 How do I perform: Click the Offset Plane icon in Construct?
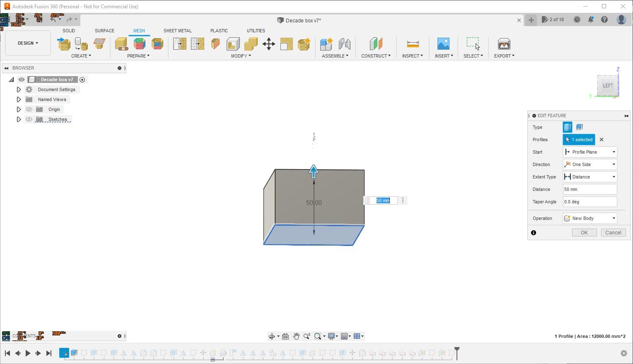coord(376,44)
